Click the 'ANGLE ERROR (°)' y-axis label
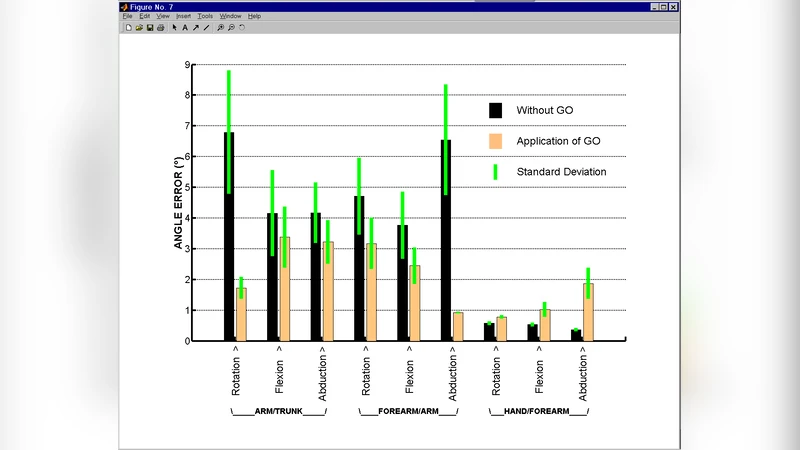 pyautogui.click(x=178, y=203)
